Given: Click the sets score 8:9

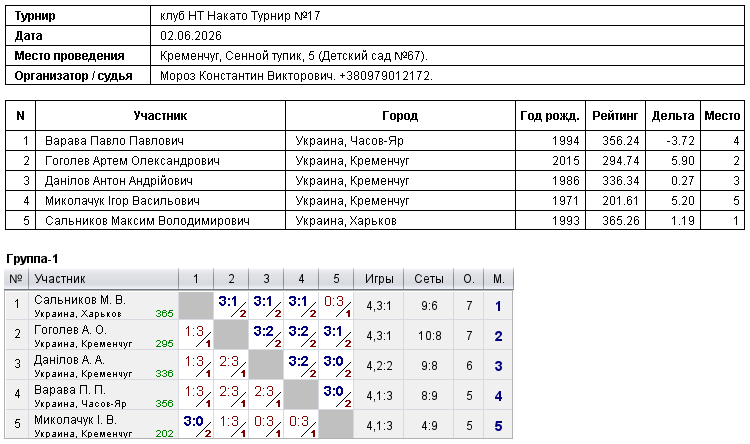Looking at the screenshot, I should [x=429, y=396].
